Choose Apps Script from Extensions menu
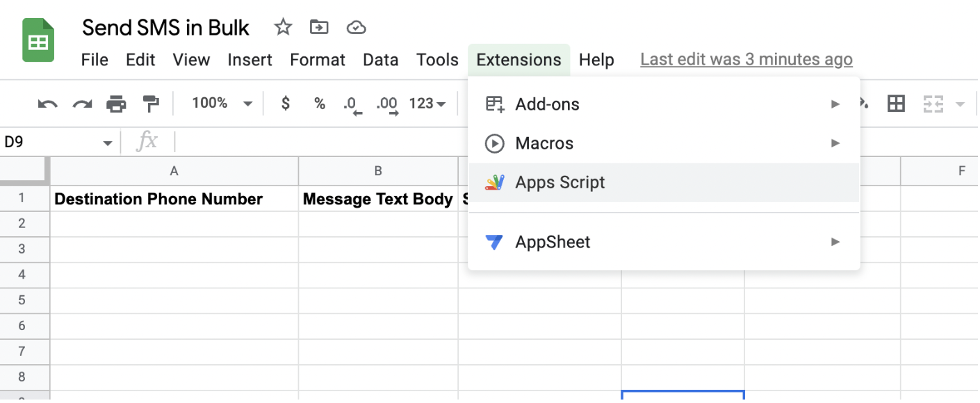This screenshot has height=403, width=980. click(x=664, y=183)
